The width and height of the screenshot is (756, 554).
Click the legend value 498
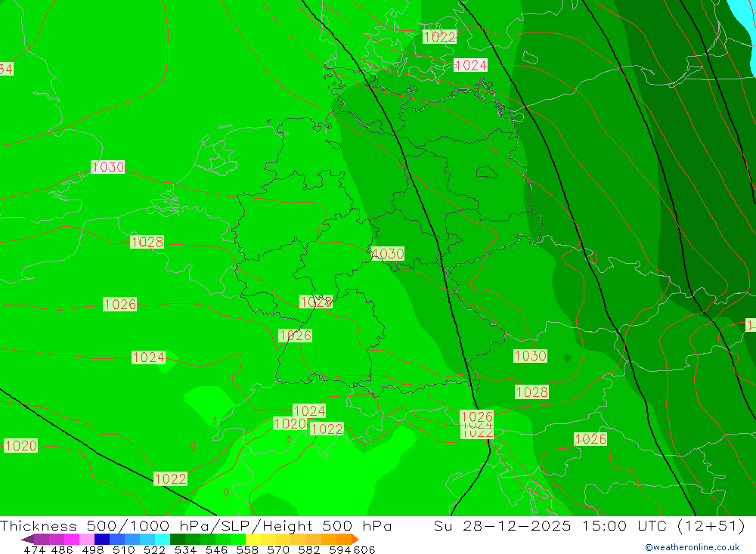coord(93,550)
